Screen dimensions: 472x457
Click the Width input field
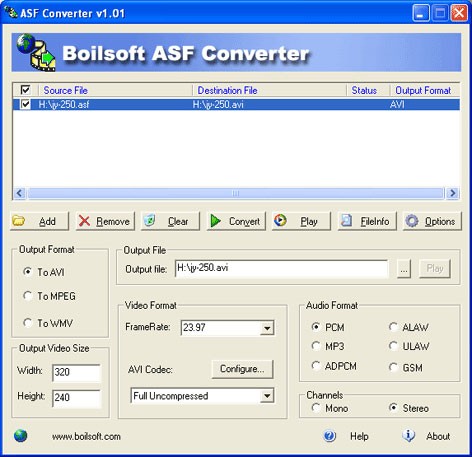point(76,372)
